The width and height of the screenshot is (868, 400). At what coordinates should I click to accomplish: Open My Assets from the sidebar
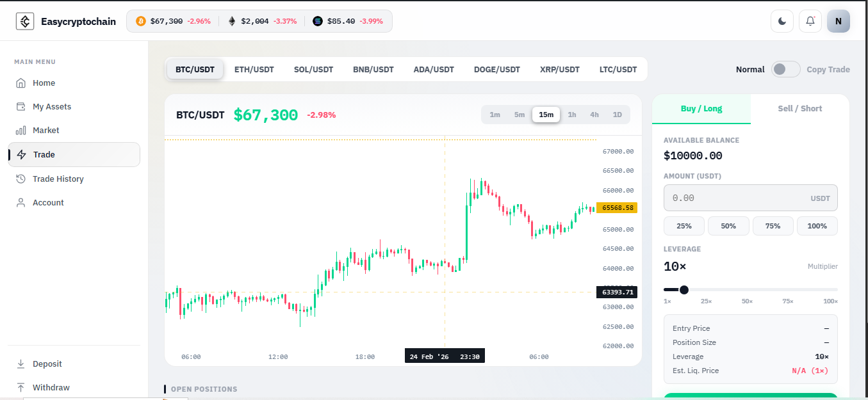(x=21, y=106)
